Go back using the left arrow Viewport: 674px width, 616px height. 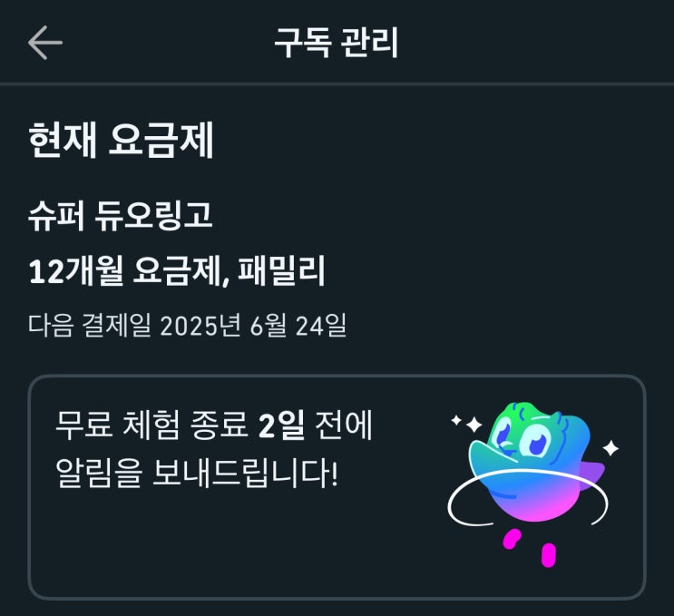coord(45,42)
